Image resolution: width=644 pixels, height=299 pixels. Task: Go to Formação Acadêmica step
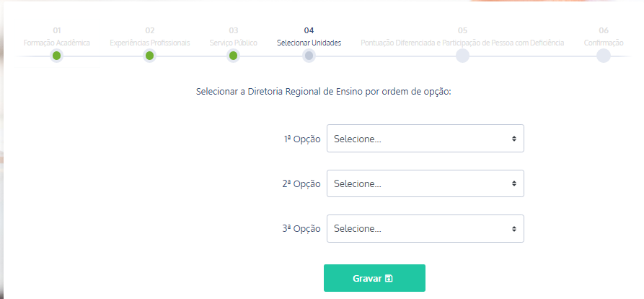(56, 43)
